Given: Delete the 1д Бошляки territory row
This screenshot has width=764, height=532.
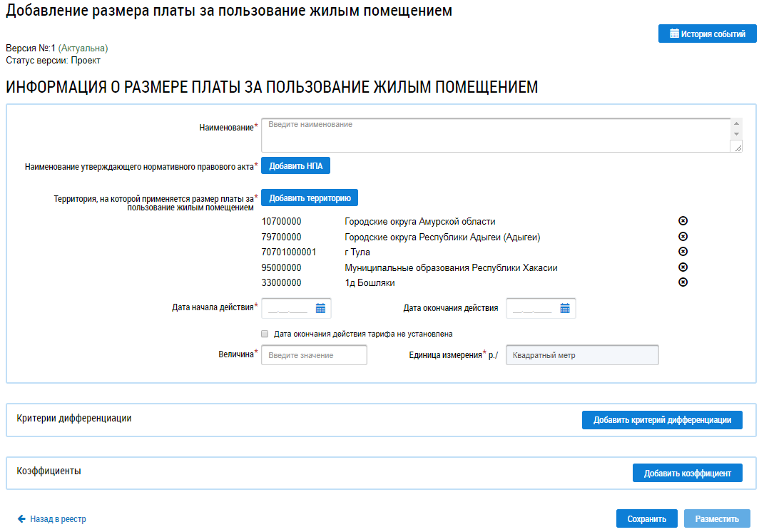Looking at the screenshot, I should click(683, 282).
